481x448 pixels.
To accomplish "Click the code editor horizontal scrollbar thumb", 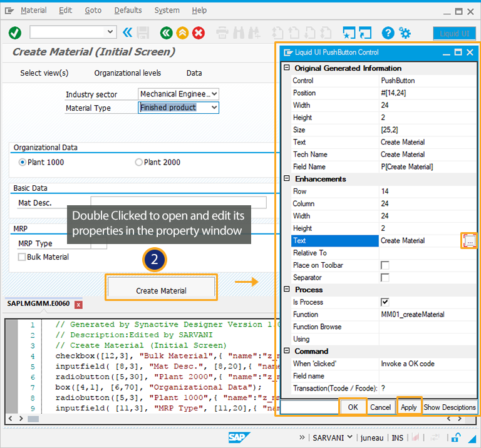I will tap(33, 419).
